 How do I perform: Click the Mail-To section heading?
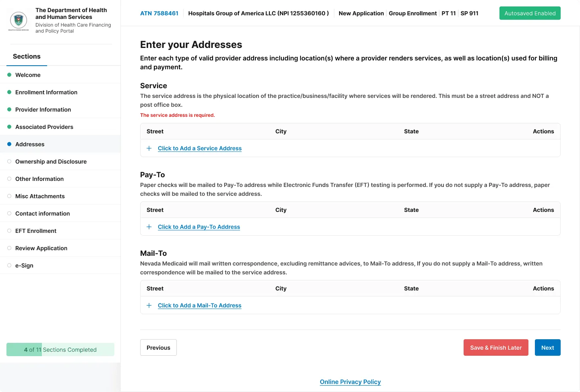153,253
